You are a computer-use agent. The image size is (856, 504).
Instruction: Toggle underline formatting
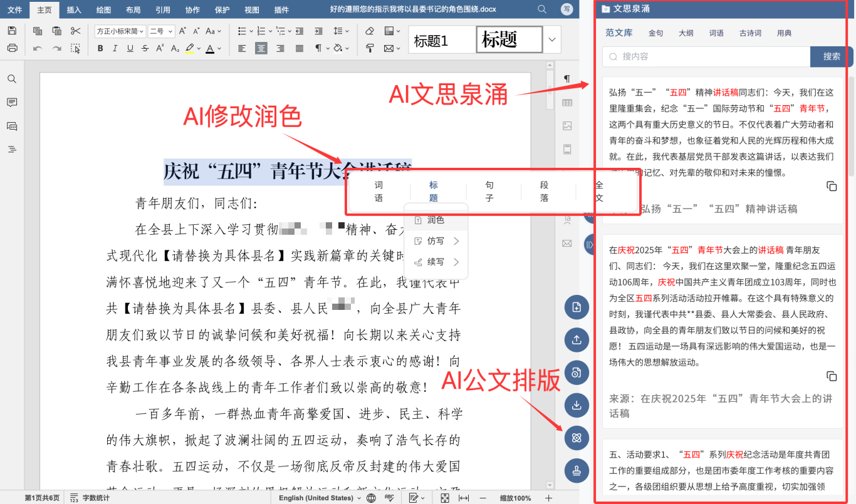click(x=130, y=48)
